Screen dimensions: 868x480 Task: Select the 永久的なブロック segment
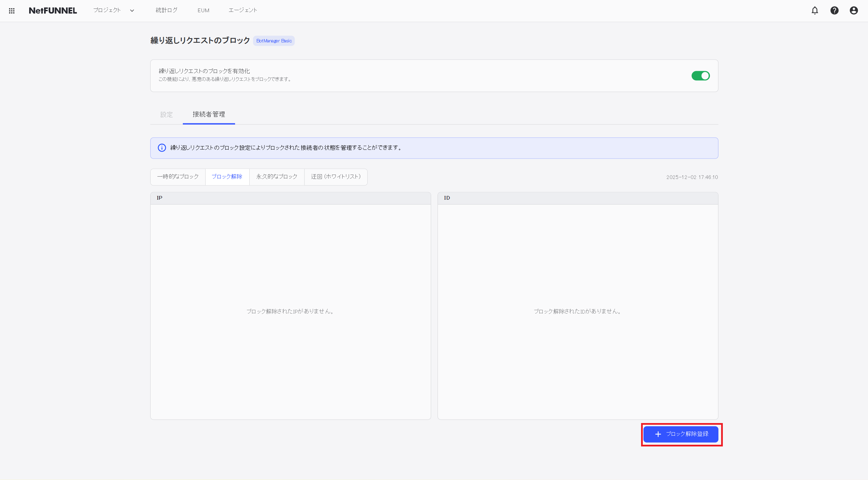coord(276,177)
